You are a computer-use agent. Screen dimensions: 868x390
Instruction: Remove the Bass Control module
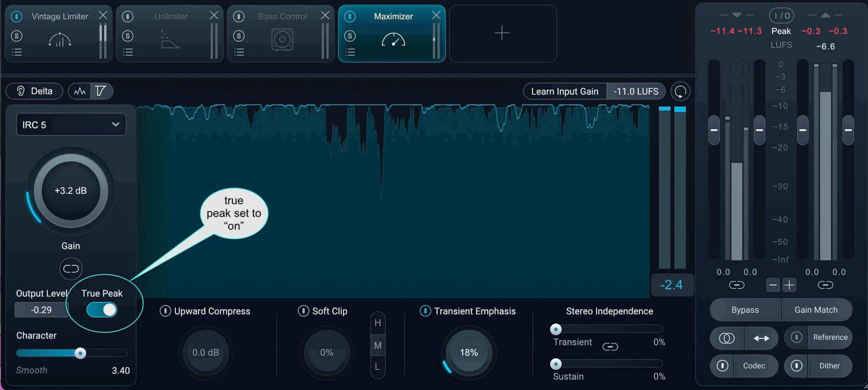(x=325, y=15)
